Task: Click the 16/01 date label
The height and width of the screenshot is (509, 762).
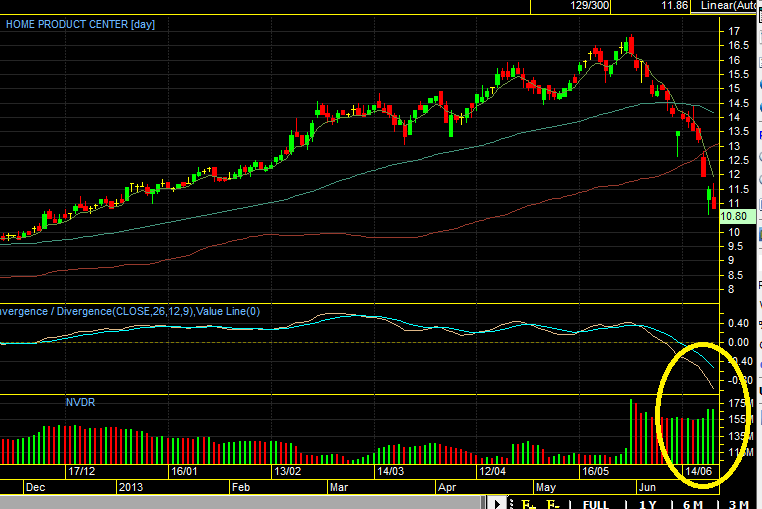Action: (x=184, y=471)
